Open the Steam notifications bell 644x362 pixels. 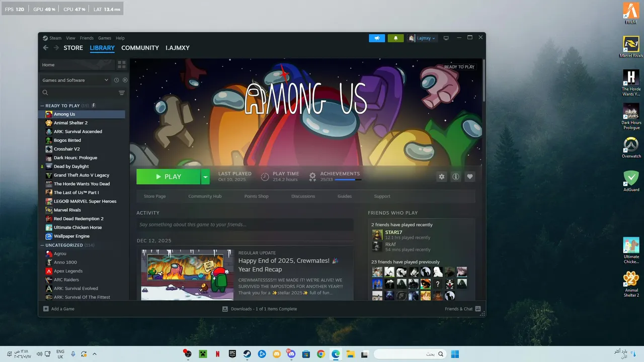(395, 38)
